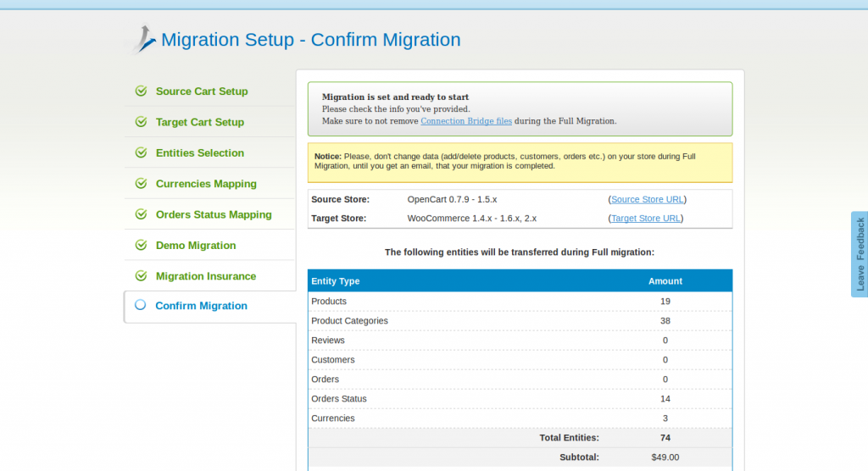Click the Products row in entities table
Viewport: 868px width, 471px height.
point(329,302)
